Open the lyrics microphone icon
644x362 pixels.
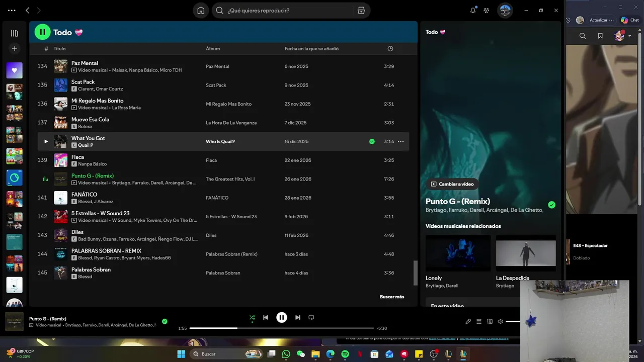tap(468, 321)
